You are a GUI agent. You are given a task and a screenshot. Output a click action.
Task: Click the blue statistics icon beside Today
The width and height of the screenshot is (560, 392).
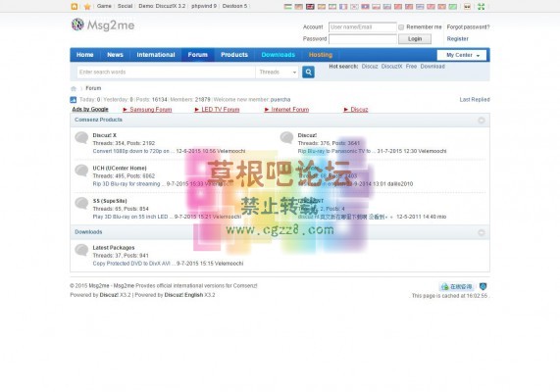[x=74, y=100]
